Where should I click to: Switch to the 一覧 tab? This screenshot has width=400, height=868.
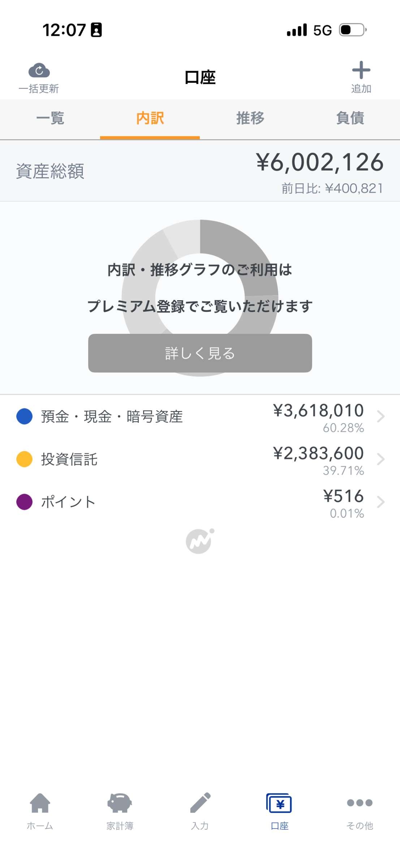click(50, 118)
